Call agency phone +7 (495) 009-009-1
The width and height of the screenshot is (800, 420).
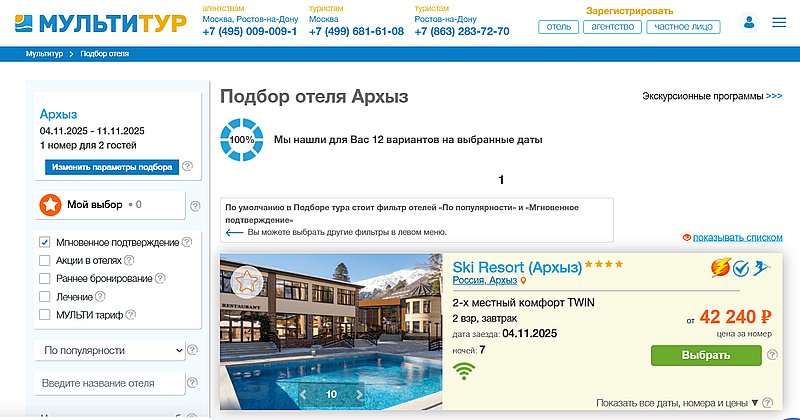pos(249,31)
